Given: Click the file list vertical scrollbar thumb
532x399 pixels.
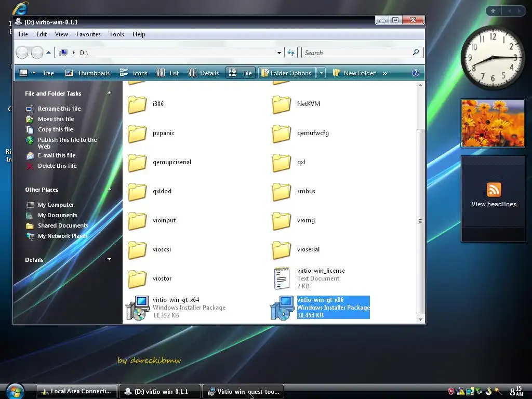Looking at the screenshot, I should 420,221.
